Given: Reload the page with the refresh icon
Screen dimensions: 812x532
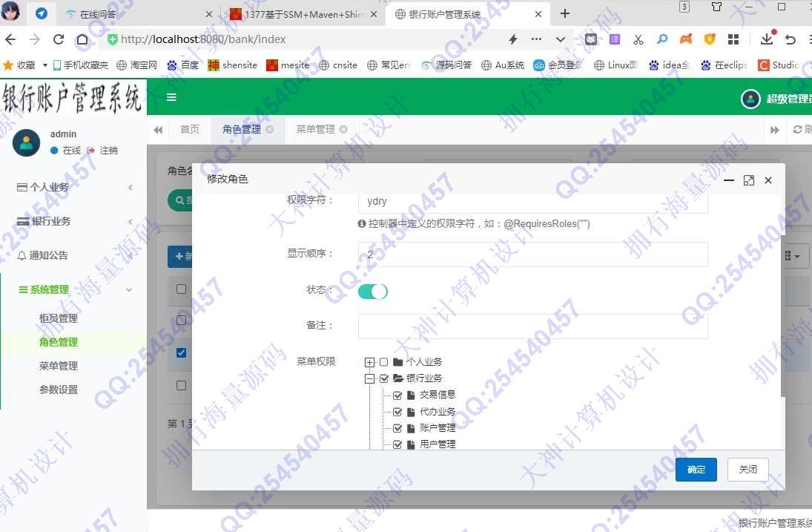Looking at the screenshot, I should point(59,39).
